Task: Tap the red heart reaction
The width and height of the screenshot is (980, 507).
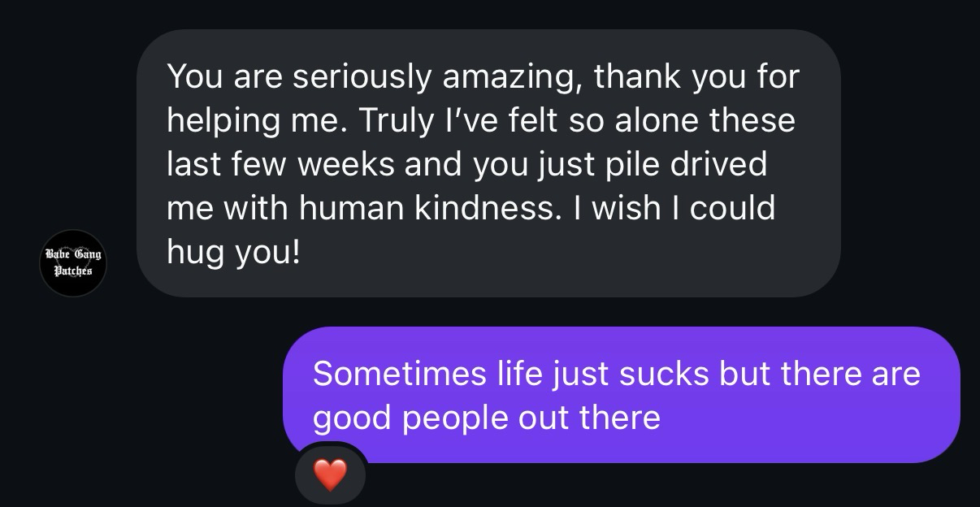Action: pyautogui.click(x=329, y=474)
